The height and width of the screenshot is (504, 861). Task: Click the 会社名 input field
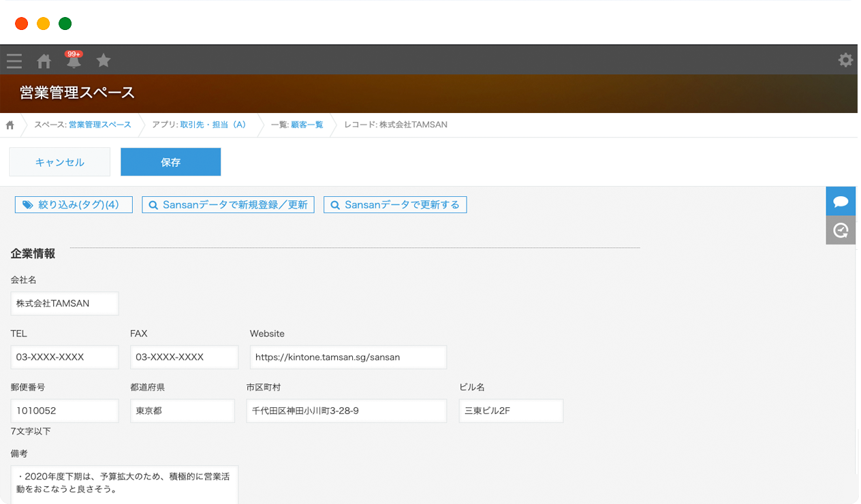(65, 304)
